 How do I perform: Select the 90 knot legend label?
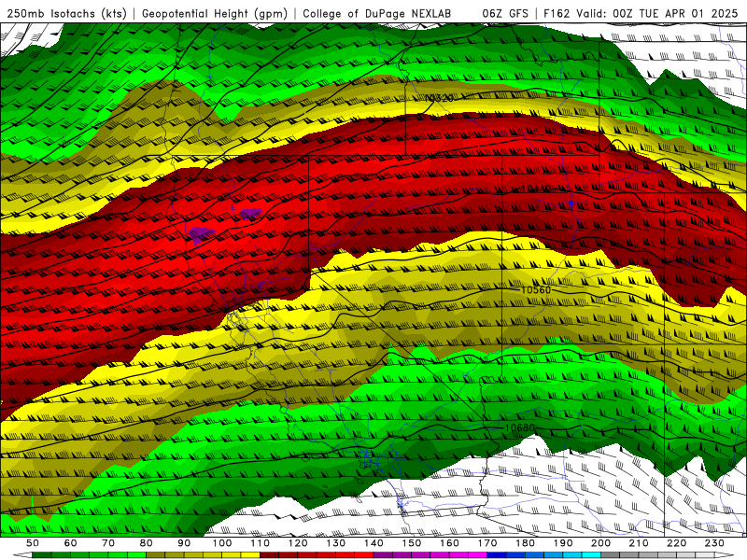click(x=184, y=543)
